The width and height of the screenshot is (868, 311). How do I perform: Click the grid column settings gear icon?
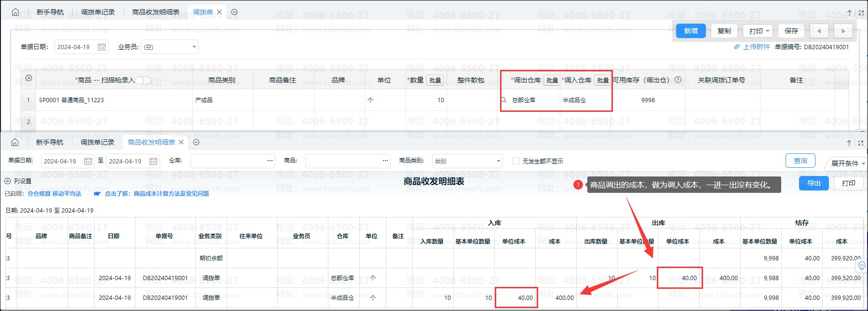pyautogui.click(x=28, y=78)
